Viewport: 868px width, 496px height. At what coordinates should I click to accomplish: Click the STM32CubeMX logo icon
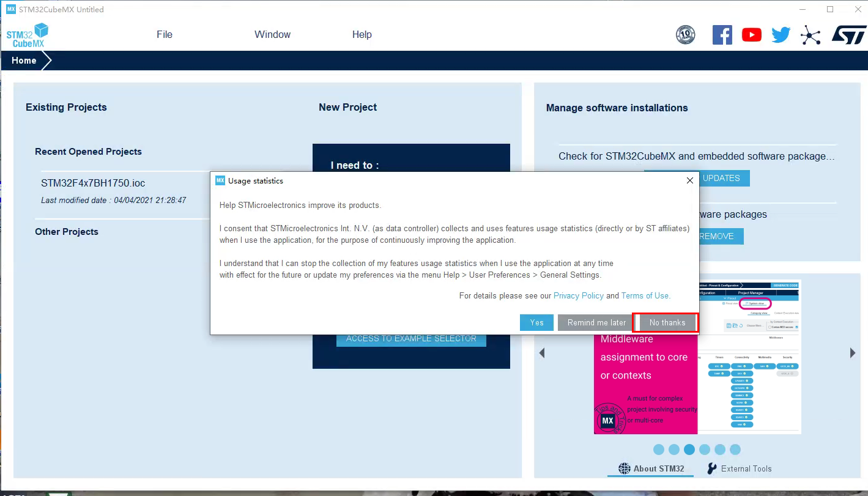28,35
